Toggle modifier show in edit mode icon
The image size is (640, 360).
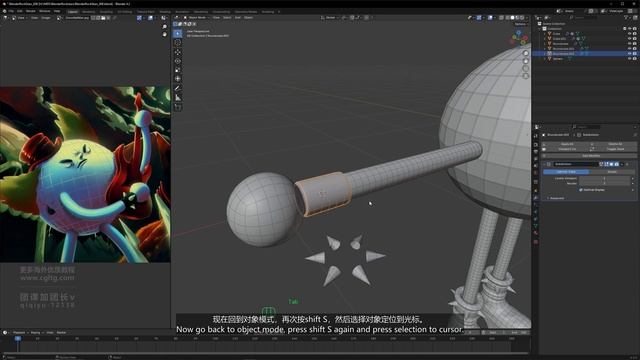(607, 164)
